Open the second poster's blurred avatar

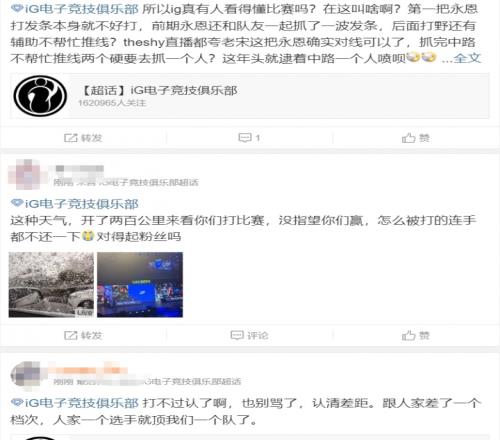tap(24, 175)
